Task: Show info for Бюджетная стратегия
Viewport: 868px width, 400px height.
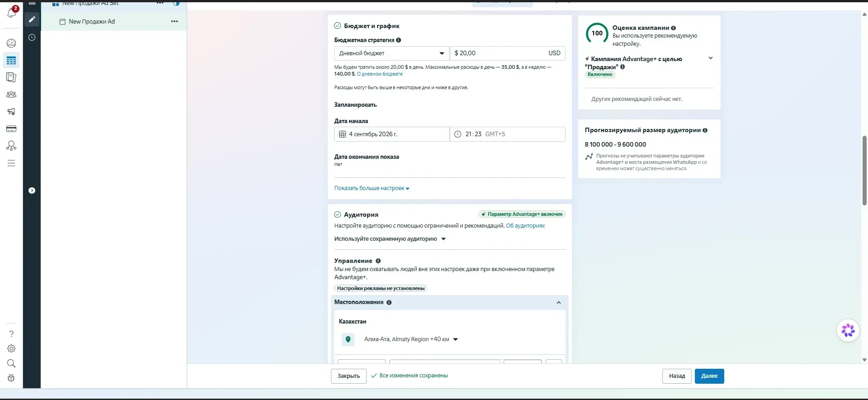Action: point(399,40)
